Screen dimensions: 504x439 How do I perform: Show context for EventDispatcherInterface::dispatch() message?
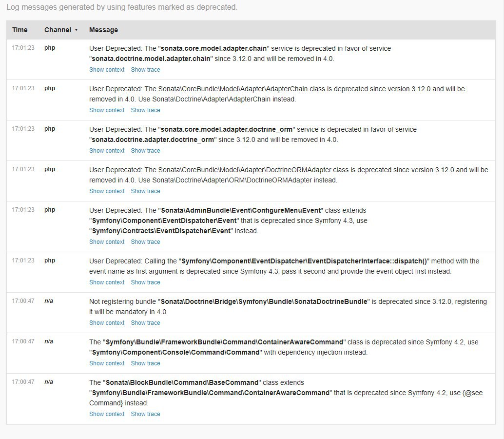coord(107,282)
